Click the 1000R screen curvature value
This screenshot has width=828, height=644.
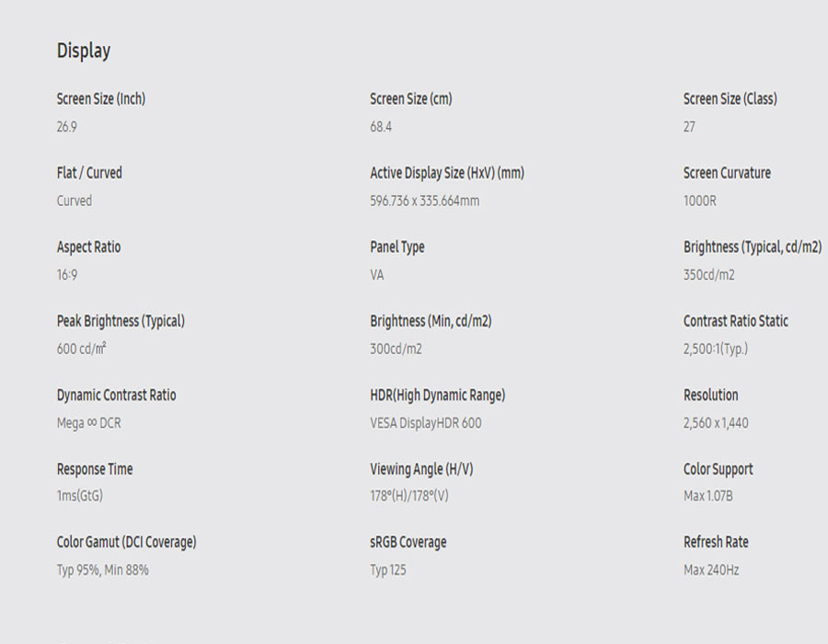(x=699, y=201)
